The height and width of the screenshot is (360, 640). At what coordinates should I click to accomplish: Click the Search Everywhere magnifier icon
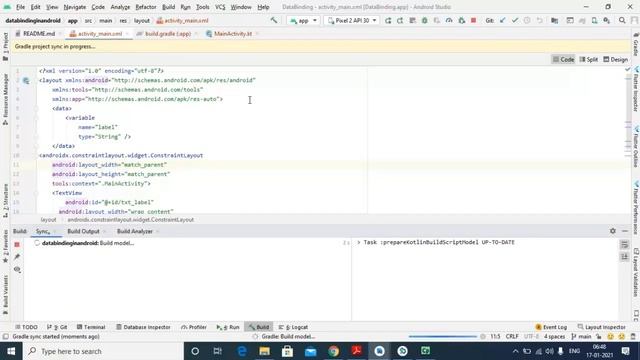tap(622, 20)
